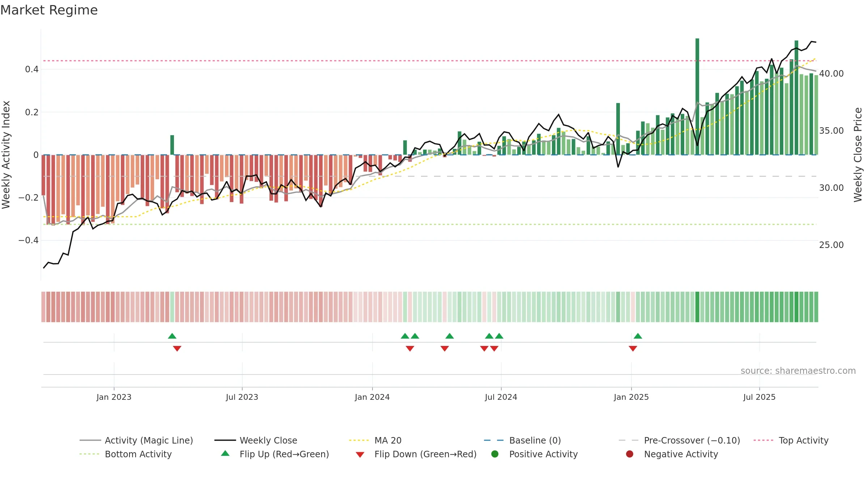Viewport: 868px width, 488px height.
Task: Click the 40.00 price axis tick
Action: pos(831,74)
